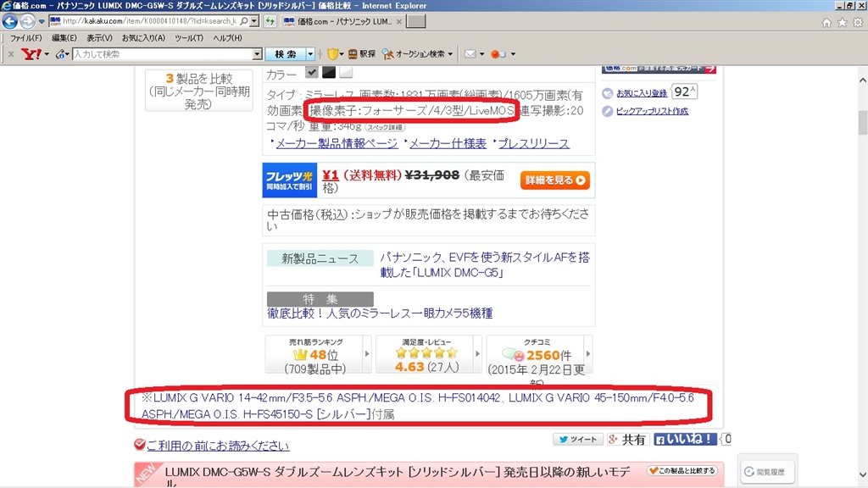Image resolution: width=868 pixels, height=488 pixels.
Task: Open the プレスリリース link
Action: click(534, 143)
